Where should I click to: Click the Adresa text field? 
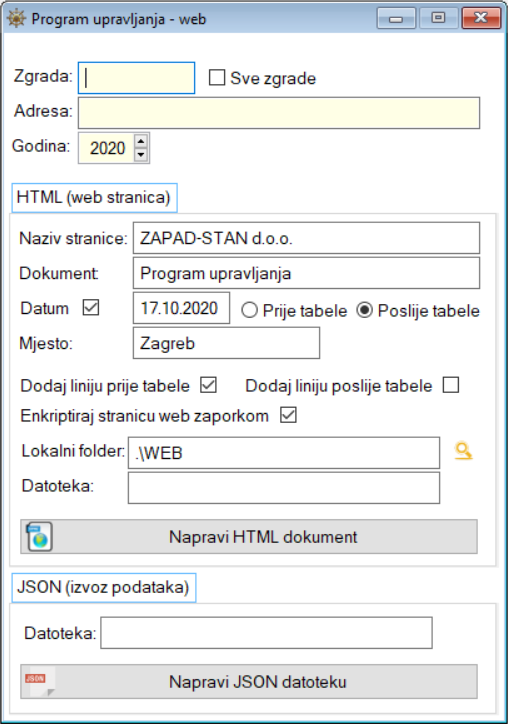pos(279,113)
